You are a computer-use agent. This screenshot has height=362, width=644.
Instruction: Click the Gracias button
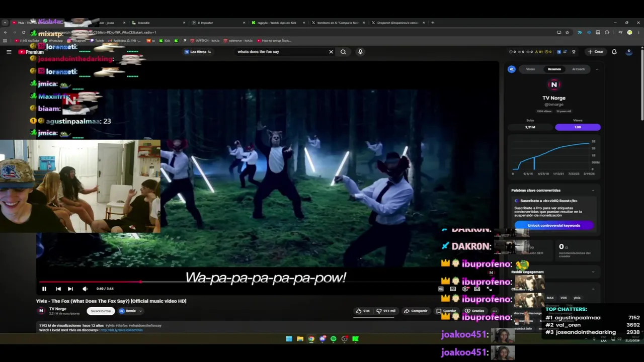[474, 311]
